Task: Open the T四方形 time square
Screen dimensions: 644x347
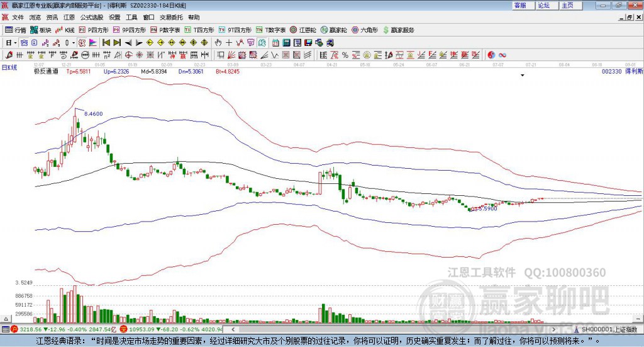Action: (199, 30)
